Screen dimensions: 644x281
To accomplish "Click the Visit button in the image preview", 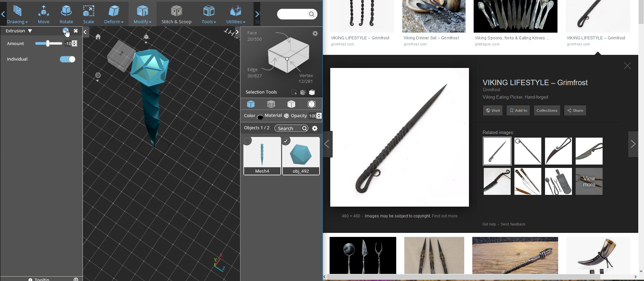I will pos(493,110).
